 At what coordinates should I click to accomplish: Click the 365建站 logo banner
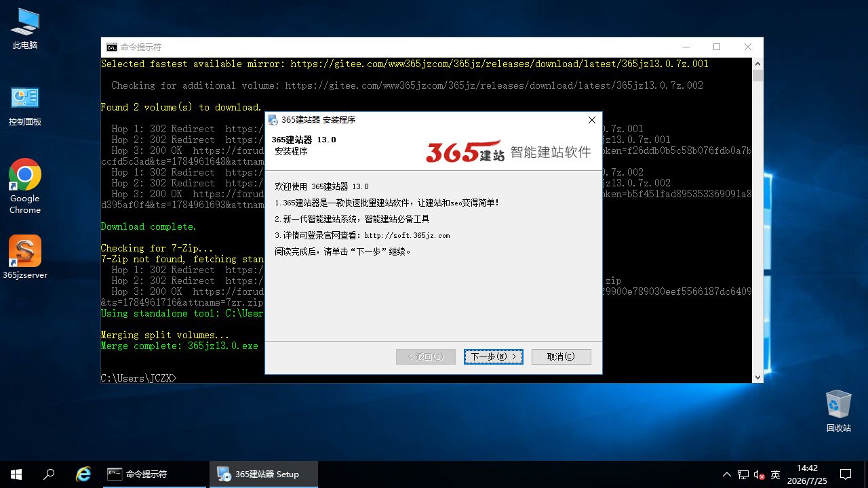click(508, 150)
